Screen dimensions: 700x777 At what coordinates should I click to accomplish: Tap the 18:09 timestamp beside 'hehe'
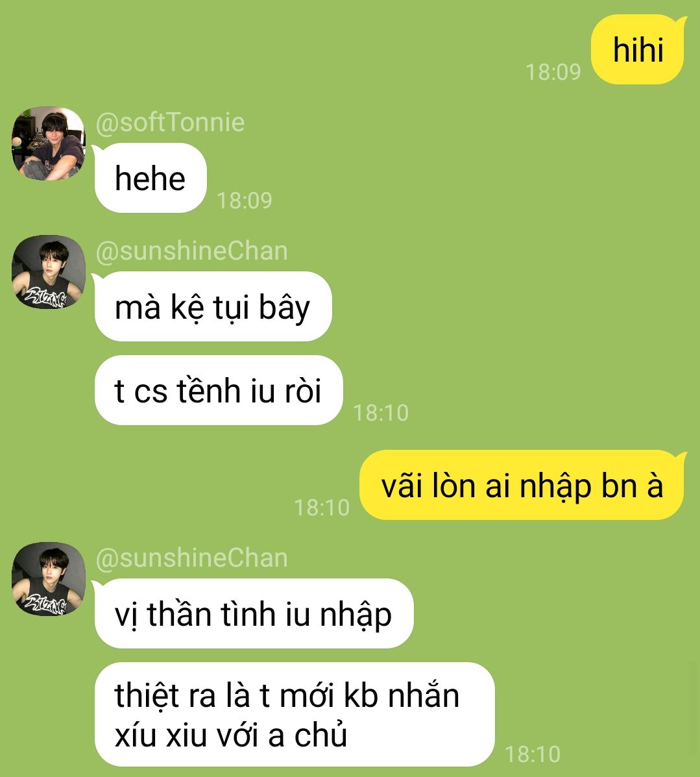[x=245, y=201]
